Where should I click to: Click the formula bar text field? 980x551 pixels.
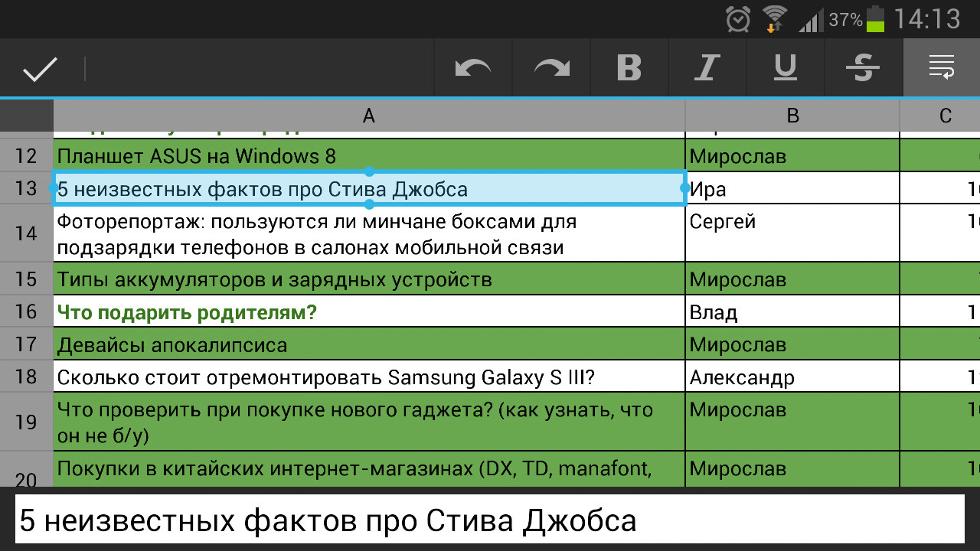pos(488,520)
